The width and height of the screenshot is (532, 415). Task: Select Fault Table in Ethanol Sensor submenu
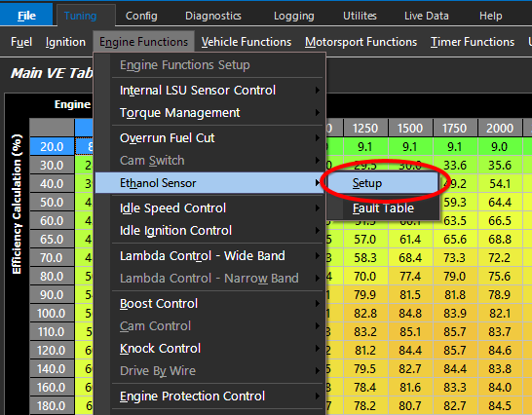(382, 208)
